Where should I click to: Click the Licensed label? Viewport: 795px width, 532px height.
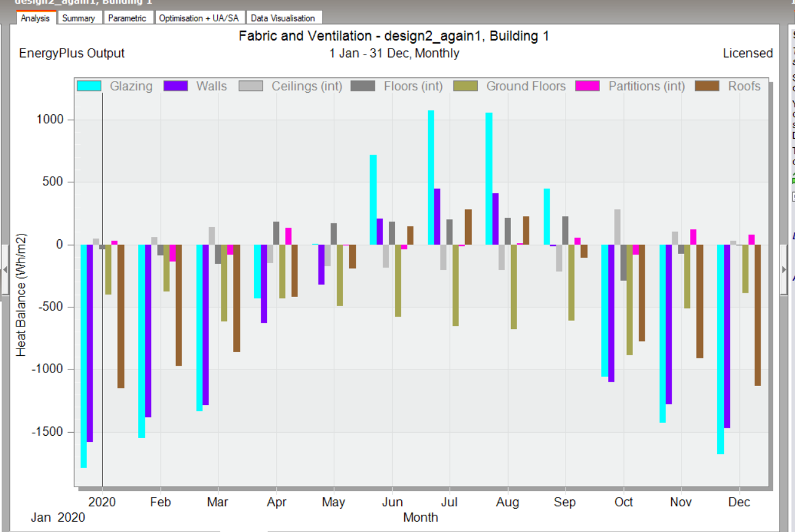pyautogui.click(x=748, y=53)
